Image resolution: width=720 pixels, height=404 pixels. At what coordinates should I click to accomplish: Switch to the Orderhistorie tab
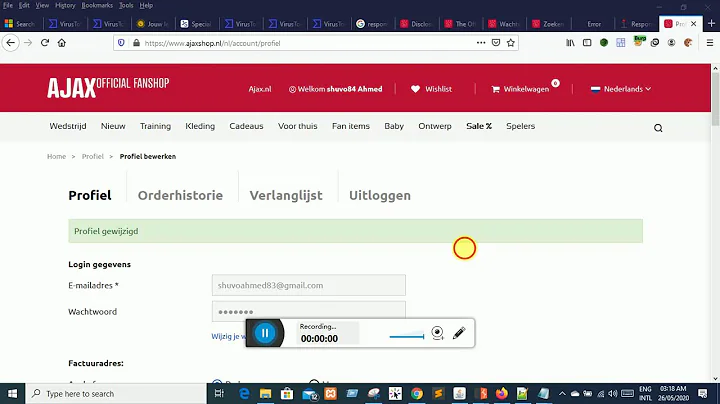coord(180,195)
